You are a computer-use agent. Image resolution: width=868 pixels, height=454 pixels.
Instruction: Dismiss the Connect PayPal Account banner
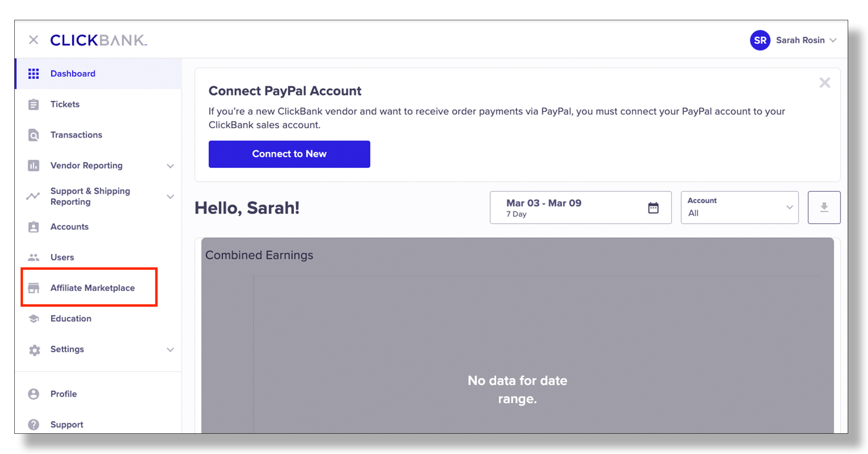coord(825,83)
